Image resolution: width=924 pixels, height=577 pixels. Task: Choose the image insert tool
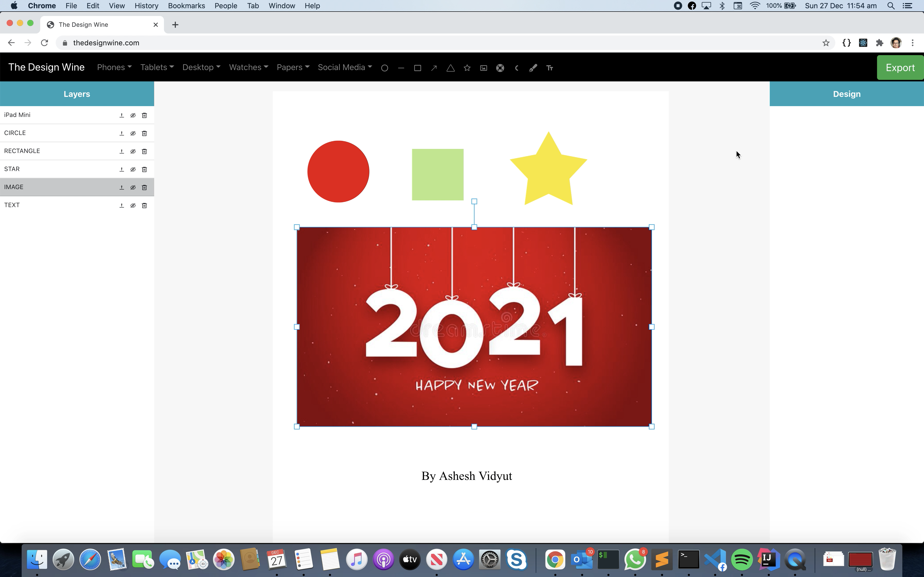click(483, 68)
